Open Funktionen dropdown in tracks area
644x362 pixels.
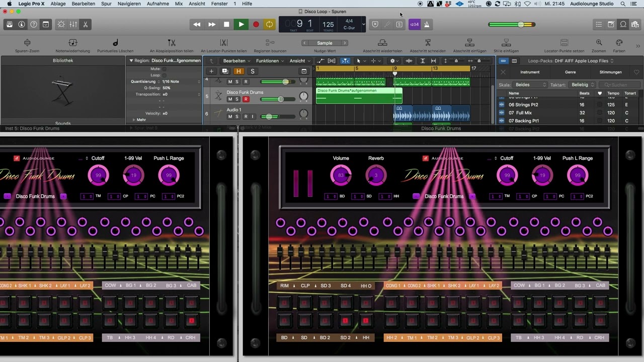coord(269,61)
